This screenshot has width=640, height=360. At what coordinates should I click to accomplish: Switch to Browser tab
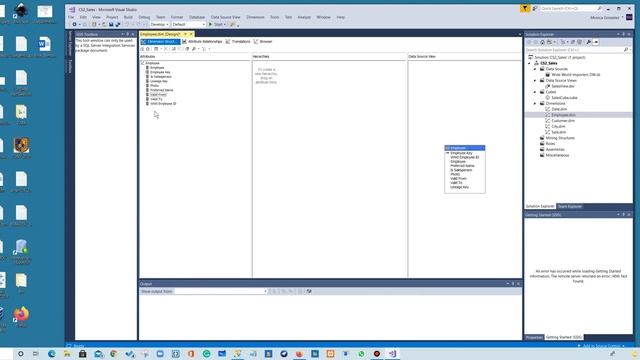click(x=263, y=42)
